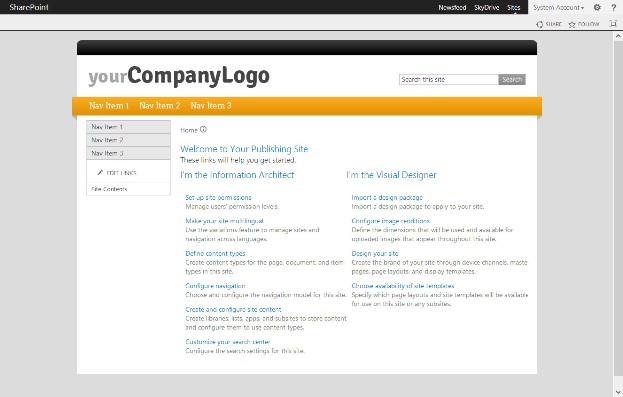
Task: Open Sites in top bar
Action: click(513, 8)
